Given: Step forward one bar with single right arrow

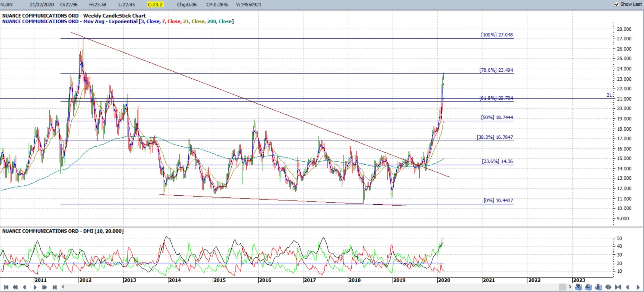Looking at the screenshot, I should (x=35, y=287).
